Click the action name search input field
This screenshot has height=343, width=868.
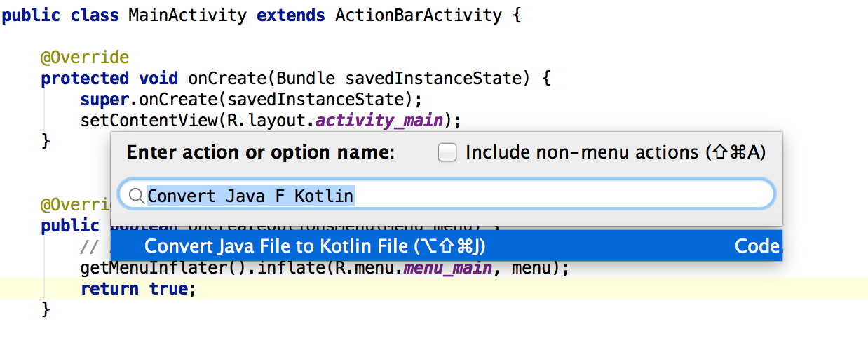point(447,195)
